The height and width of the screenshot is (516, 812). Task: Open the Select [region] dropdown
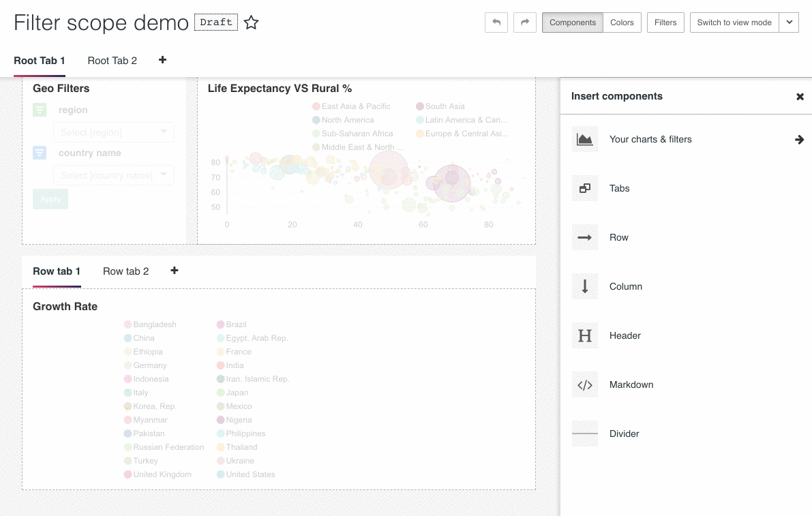114,132
